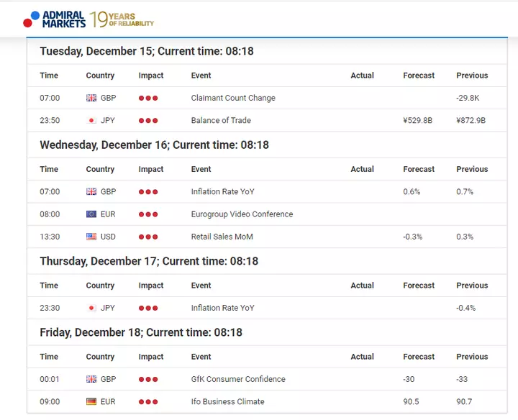Click previous value -0.4%

[465, 308]
